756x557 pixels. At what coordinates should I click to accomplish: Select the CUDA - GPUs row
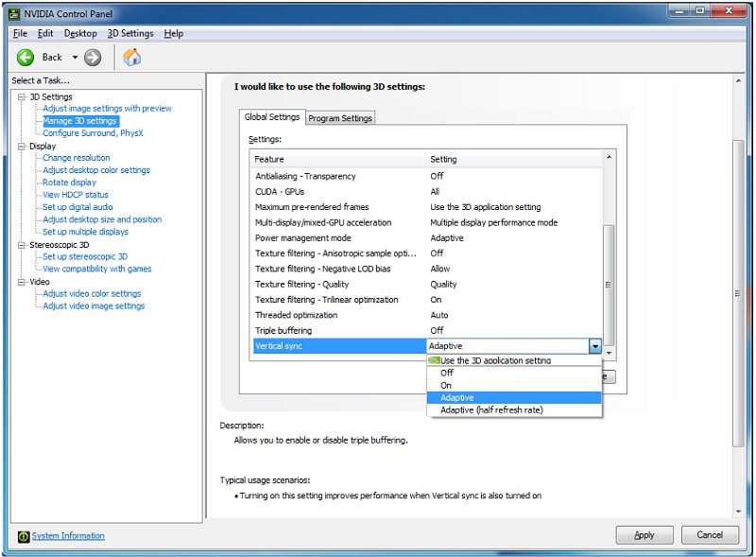(427, 192)
